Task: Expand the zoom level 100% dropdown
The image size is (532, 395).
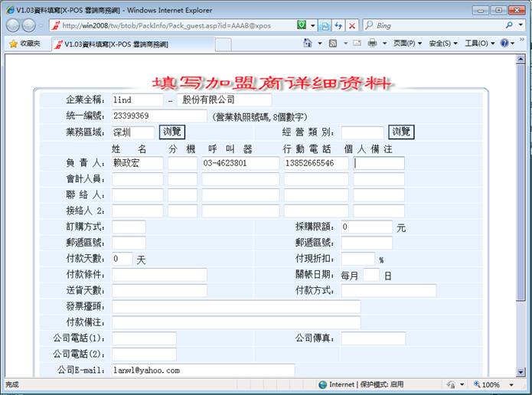Action: point(508,384)
